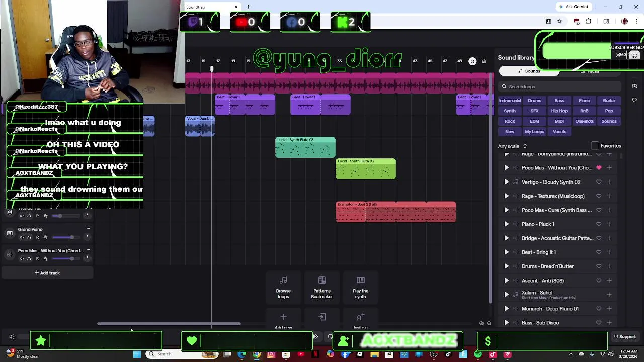Select the Brampton - Beat 2 (Full) clip
This screenshot has width=644, height=362.
(x=395, y=212)
